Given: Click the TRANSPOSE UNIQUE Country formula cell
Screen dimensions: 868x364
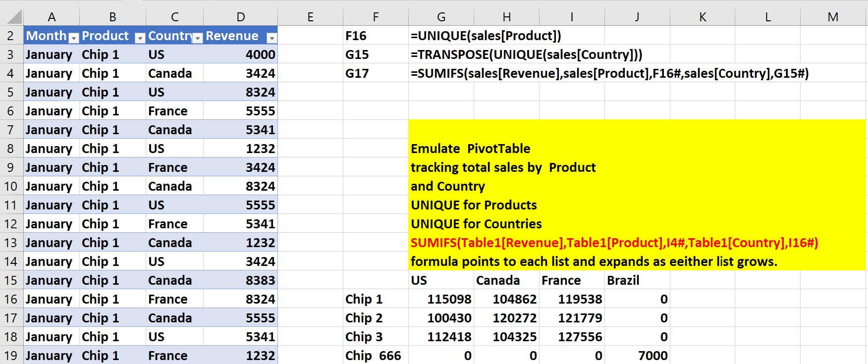Looking at the screenshot, I should 526,54.
